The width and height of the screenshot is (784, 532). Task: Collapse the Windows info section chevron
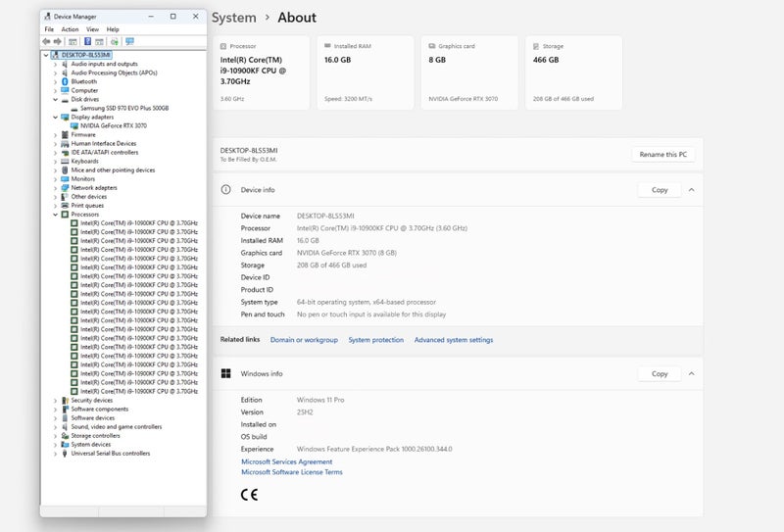tap(692, 374)
